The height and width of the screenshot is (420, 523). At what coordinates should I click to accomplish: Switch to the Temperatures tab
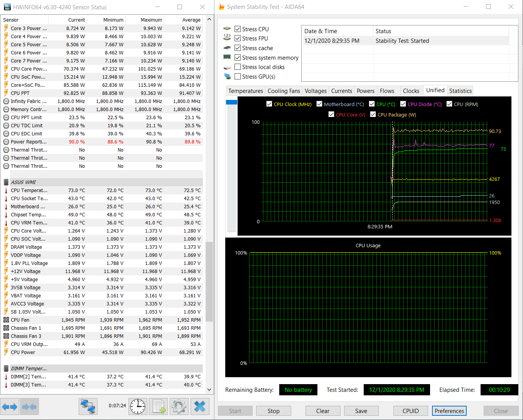tap(245, 91)
